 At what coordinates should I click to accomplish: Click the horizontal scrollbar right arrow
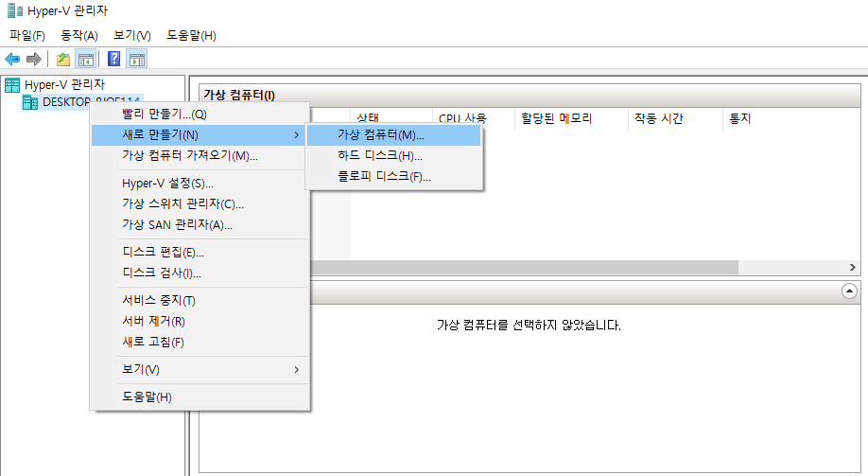click(x=853, y=268)
